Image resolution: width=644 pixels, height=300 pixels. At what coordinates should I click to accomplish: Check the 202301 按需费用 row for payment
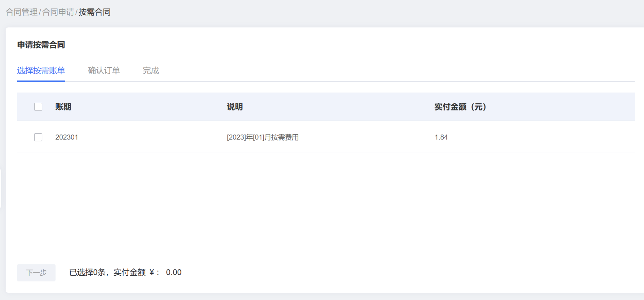pos(38,137)
